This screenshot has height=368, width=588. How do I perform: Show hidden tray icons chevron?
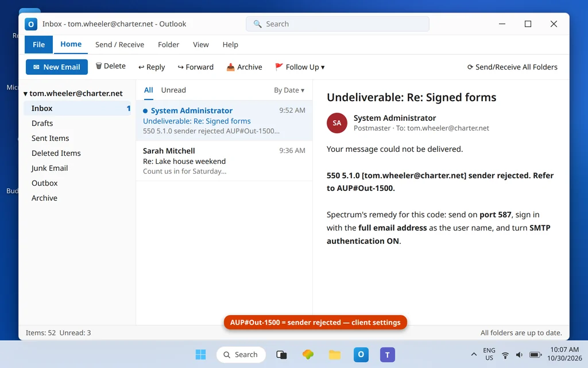tap(474, 354)
